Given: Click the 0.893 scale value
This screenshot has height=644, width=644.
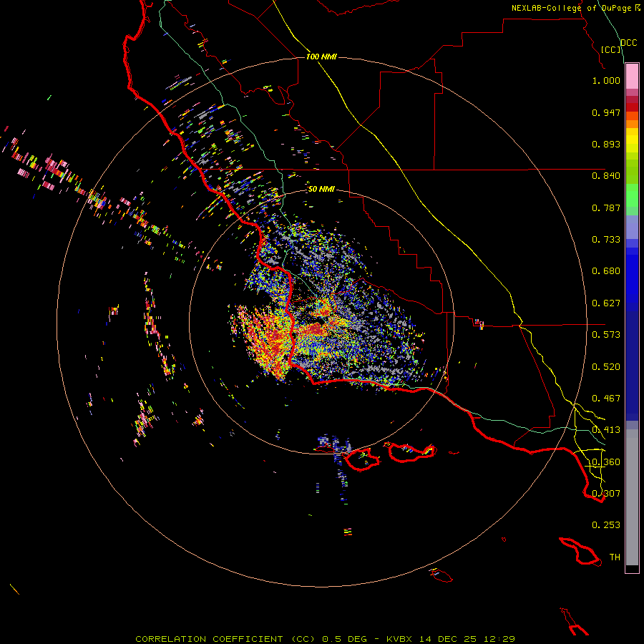Looking at the screenshot, I should pyautogui.click(x=606, y=144).
